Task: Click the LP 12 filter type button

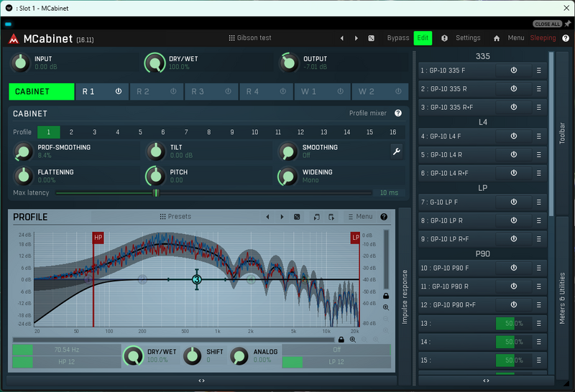Action: [x=336, y=362]
